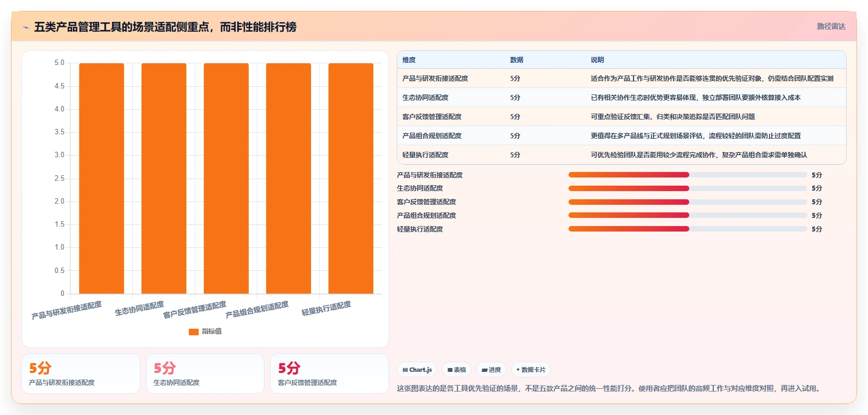The width and height of the screenshot is (868, 415).
Task: Click the progress bar for 客户反馈管理适配度
Action: pyautogui.click(x=688, y=202)
